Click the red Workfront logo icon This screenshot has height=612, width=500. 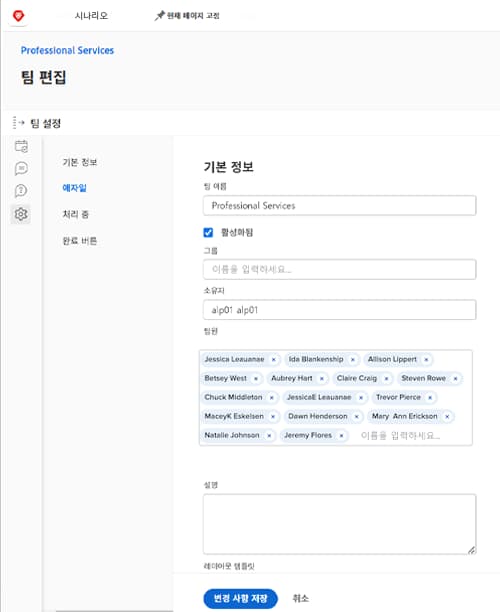point(18,16)
